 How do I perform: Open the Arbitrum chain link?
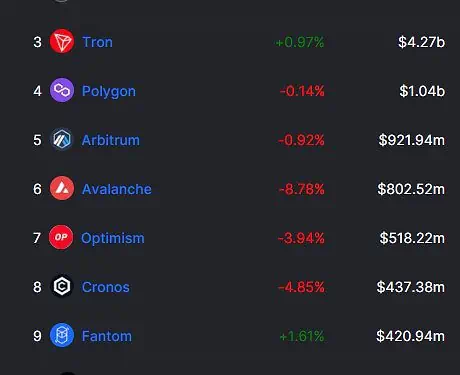[x=111, y=140]
